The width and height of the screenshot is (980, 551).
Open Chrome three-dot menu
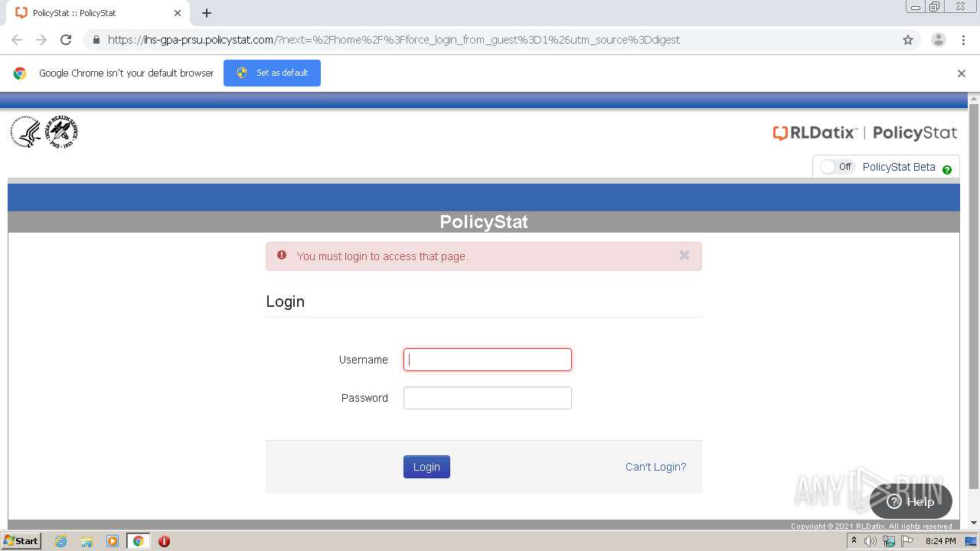pyautogui.click(x=963, y=40)
